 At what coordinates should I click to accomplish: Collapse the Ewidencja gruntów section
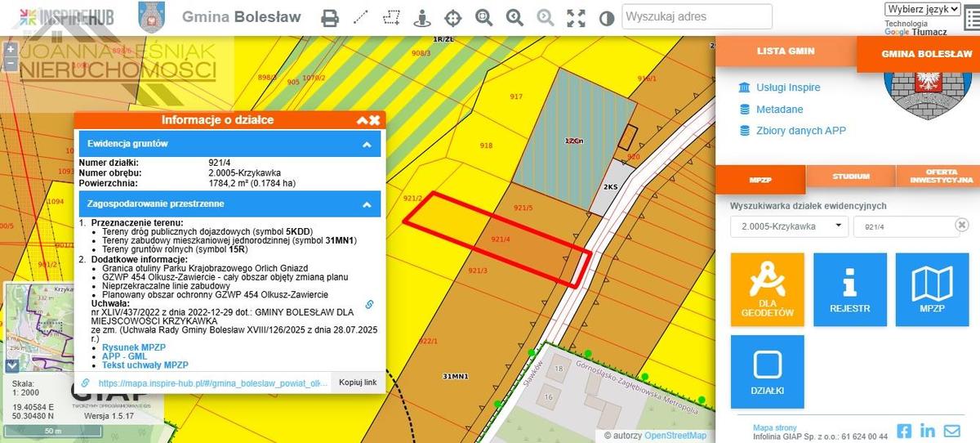(x=367, y=144)
